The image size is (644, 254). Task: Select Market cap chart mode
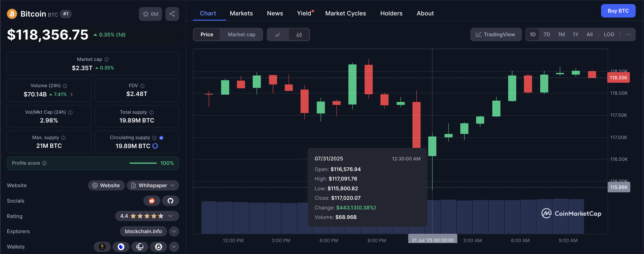click(241, 34)
